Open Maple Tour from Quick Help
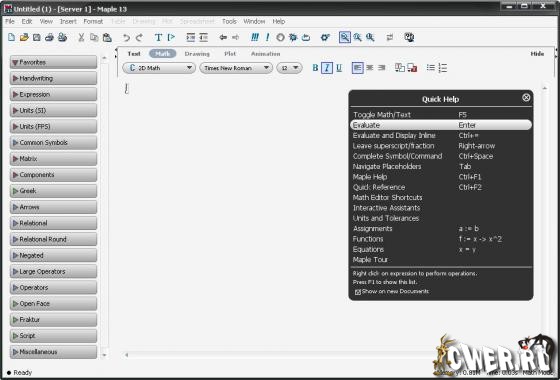 (x=370, y=260)
